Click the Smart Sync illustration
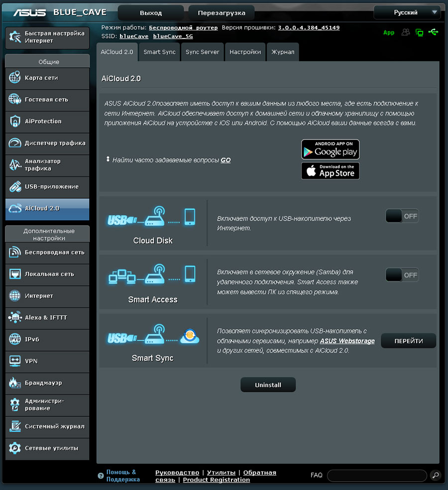 coord(153,334)
